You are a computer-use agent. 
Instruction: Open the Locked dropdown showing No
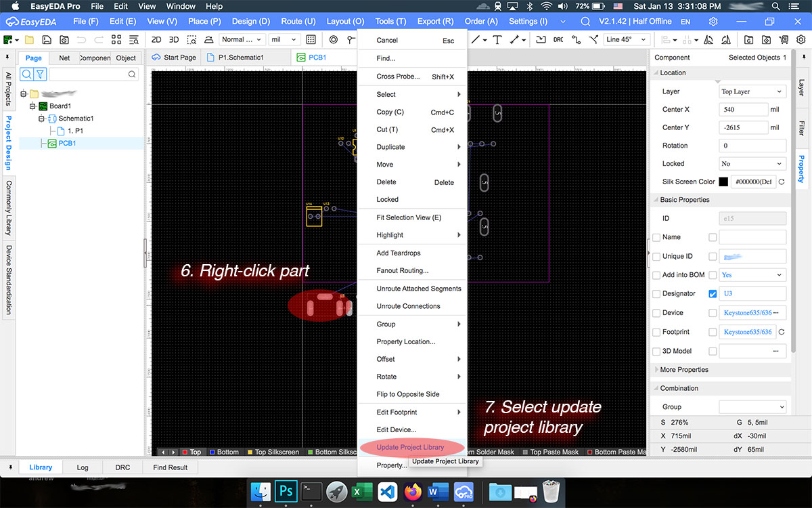[752, 163]
